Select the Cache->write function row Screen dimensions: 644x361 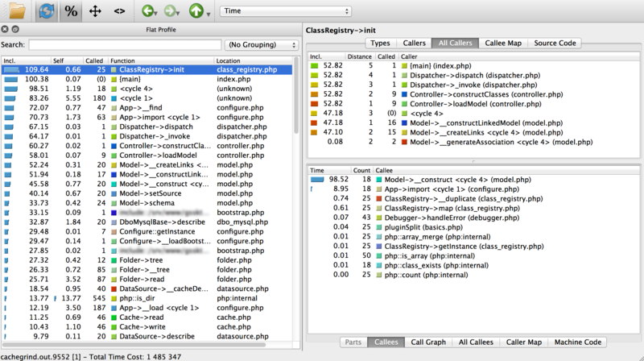point(147,327)
